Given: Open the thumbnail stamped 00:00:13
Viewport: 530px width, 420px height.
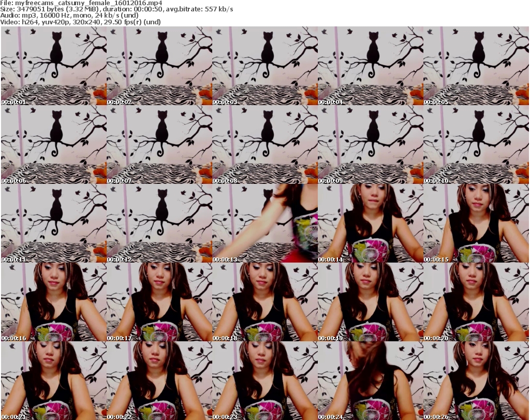Looking at the screenshot, I should tap(264, 223).
